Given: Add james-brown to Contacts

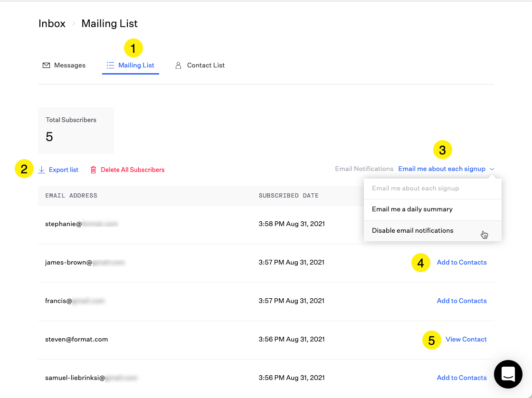Looking at the screenshot, I should (x=461, y=262).
